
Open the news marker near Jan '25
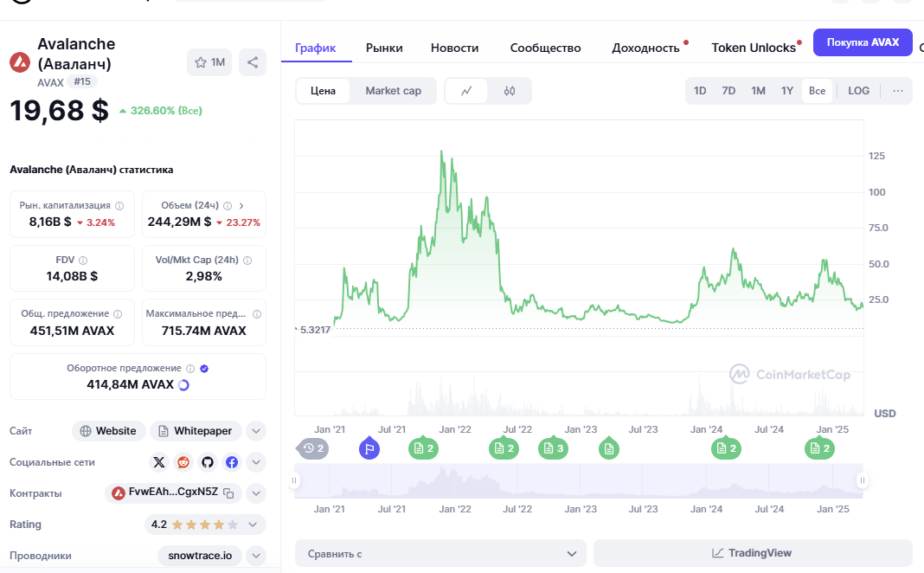pos(819,448)
